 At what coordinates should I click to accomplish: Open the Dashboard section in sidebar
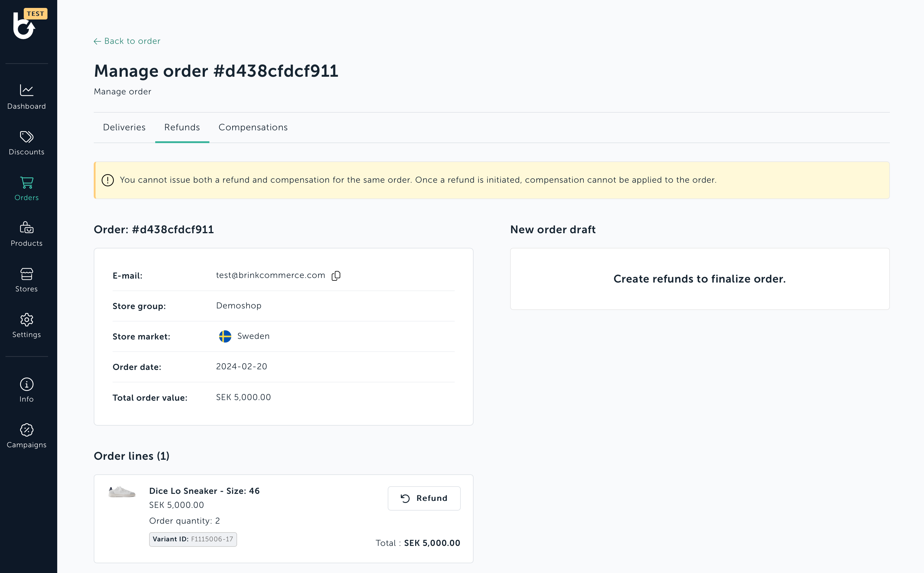click(x=26, y=97)
